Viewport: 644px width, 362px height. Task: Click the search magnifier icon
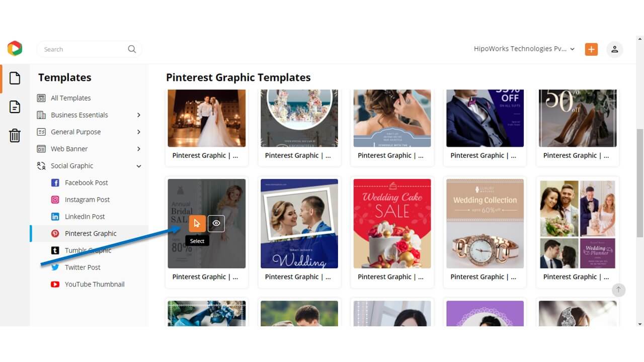pos(132,49)
